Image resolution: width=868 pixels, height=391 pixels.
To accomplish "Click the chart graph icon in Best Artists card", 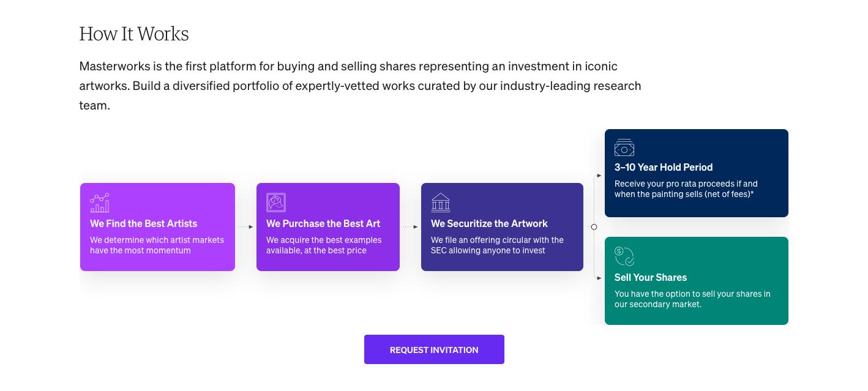I will [100, 203].
